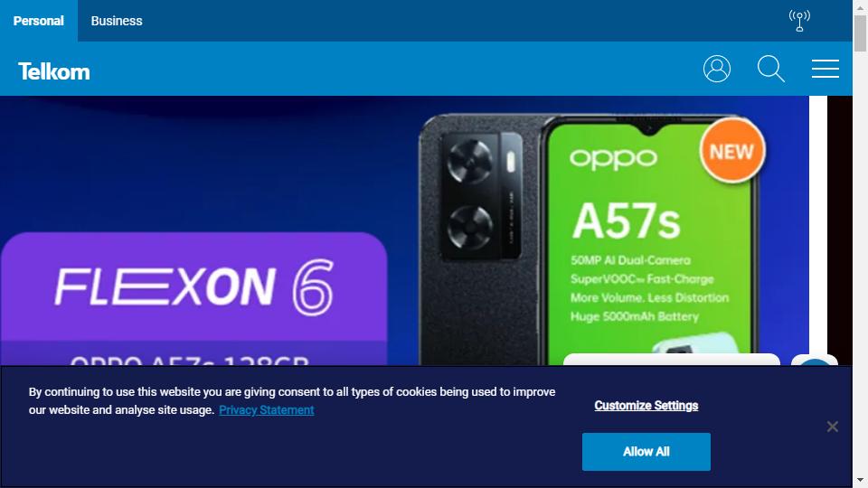Switch to the Personal tab
Image resolution: width=868 pixels, height=488 pixels.
[39, 21]
